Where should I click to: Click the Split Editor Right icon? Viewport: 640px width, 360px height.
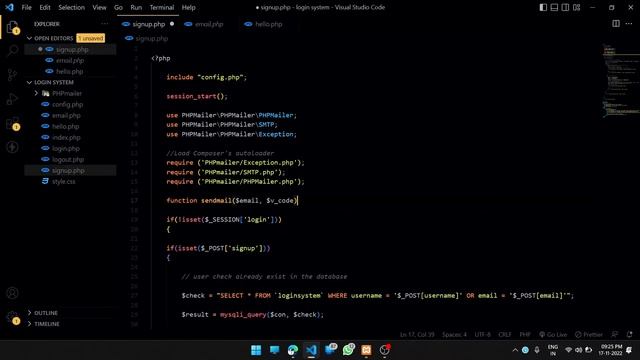point(616,24)
